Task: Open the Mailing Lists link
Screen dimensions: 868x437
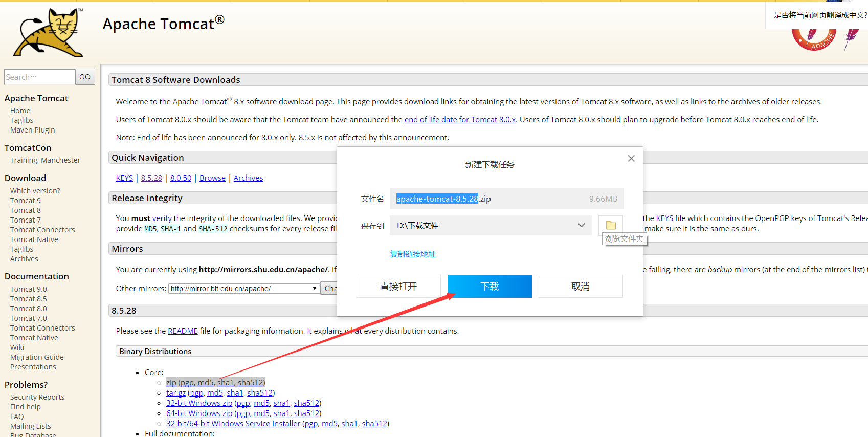Action: tap(30, 426)
